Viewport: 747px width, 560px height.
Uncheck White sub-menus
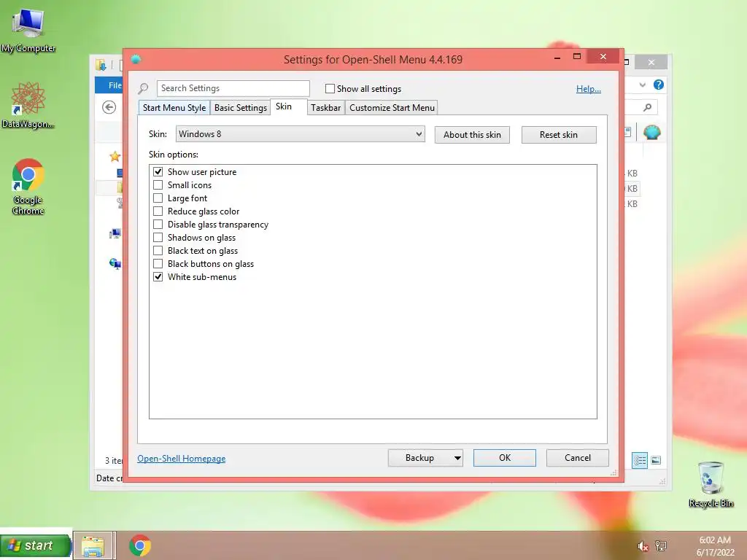point(158,276)
